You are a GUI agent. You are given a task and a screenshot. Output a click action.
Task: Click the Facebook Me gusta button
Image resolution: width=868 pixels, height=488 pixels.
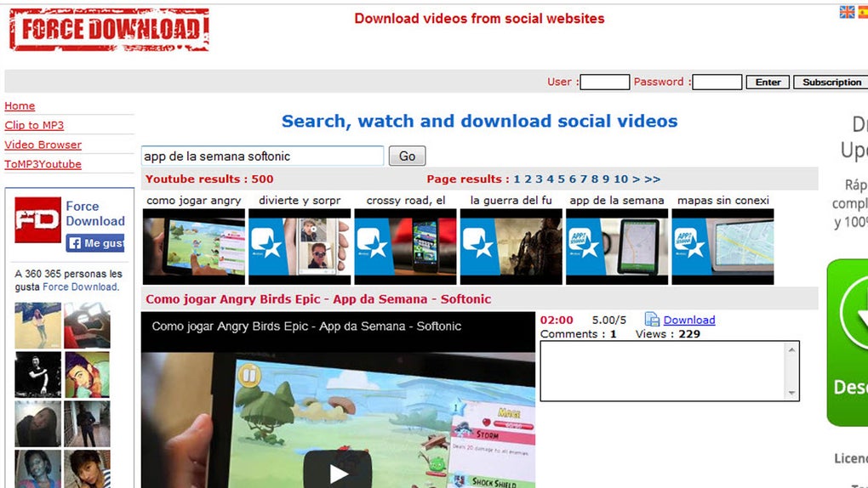click(95, 243)
